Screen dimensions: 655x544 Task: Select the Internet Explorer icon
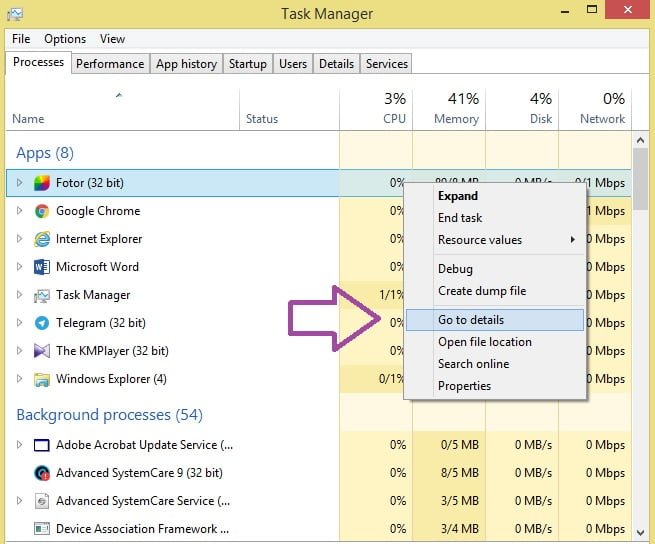click(42, 239)
